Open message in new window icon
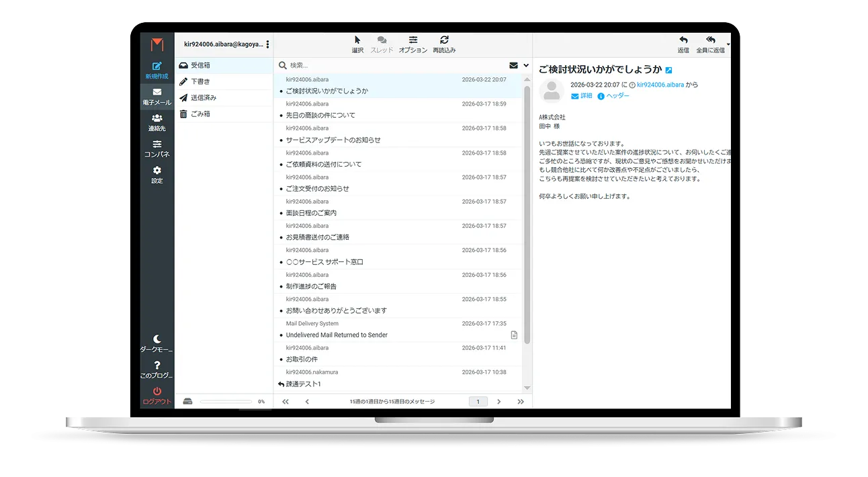 click(x=669, y=70)
